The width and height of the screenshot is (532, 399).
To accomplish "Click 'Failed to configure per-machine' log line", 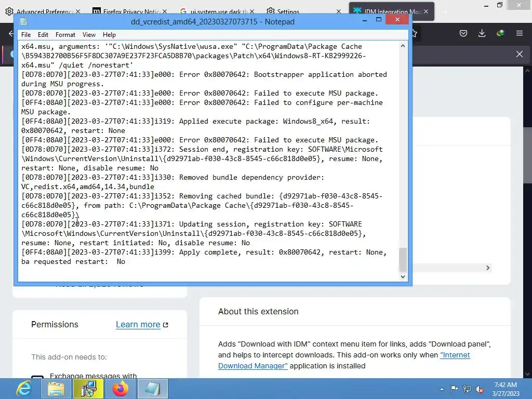I will point(202,102).
